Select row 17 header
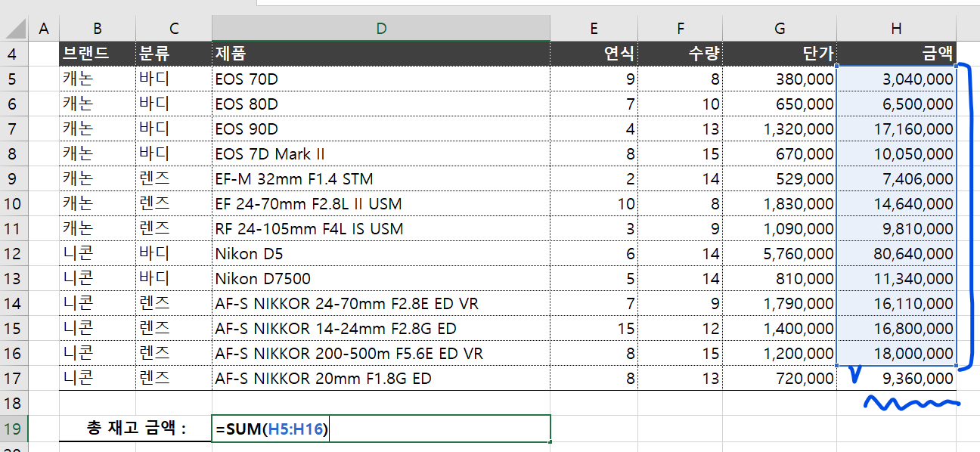This screenshot has width=980, height=452. (x=14, y=378)
